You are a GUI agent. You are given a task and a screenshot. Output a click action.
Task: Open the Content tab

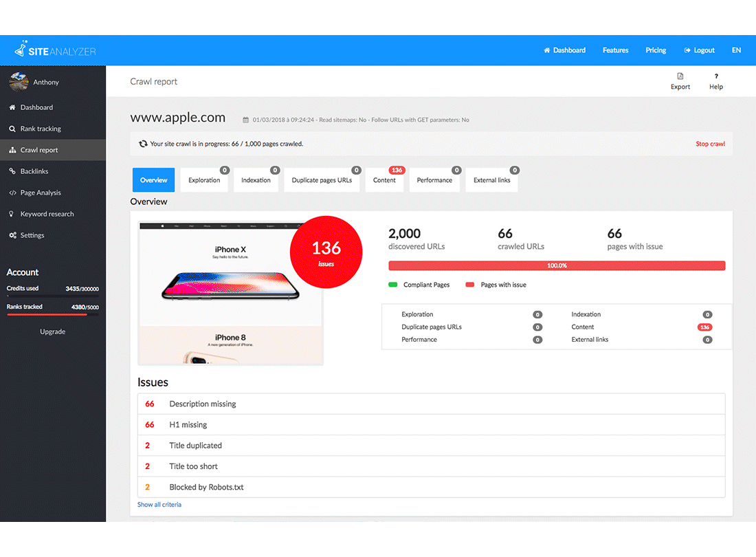384,180
